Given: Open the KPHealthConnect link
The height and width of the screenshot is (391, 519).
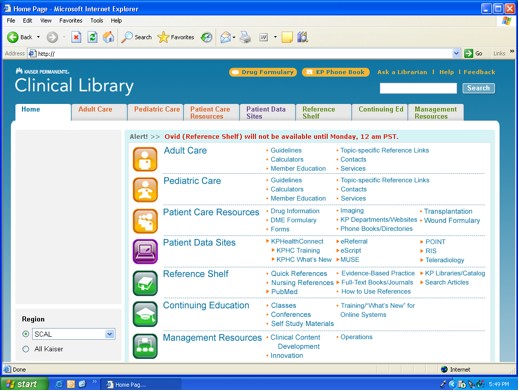Looking at the screenshot, I should (297, 241).
